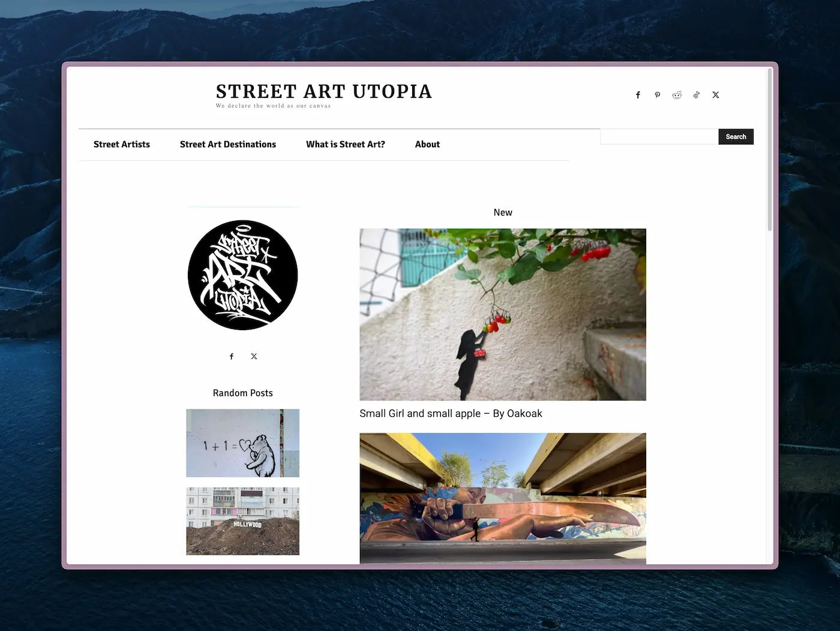Open the 'Small Girl and small apple' post link
Viewport: 840px width, 631px height.
coord(451,414)
